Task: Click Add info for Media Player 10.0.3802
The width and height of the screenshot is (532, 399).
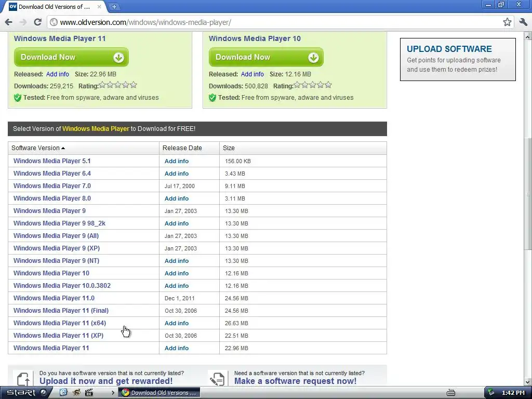Action: coord(177,286)
